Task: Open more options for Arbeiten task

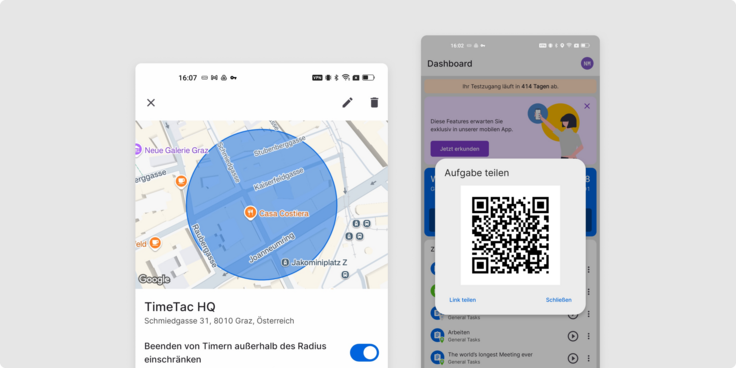Action: [588, 336]
